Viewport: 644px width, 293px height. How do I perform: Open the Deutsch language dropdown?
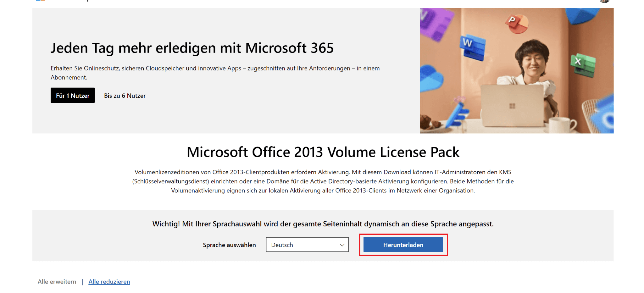pyautogui.click(x=307, y=245)
